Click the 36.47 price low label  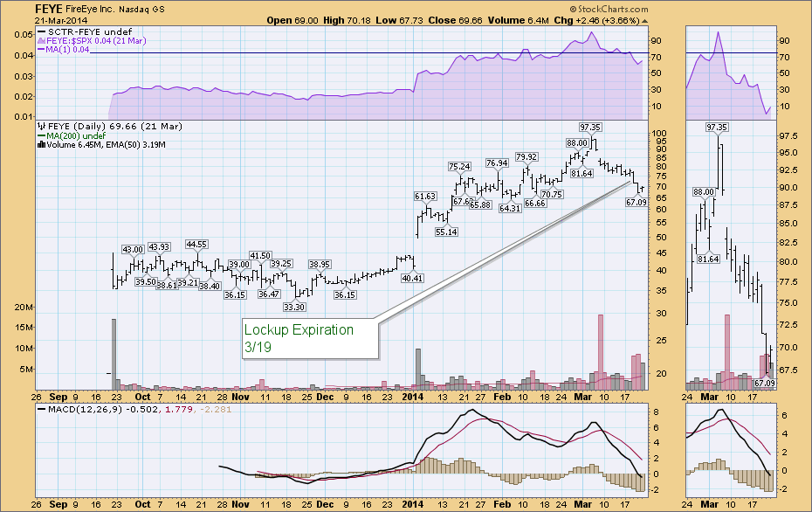click(x=269, y=294)
